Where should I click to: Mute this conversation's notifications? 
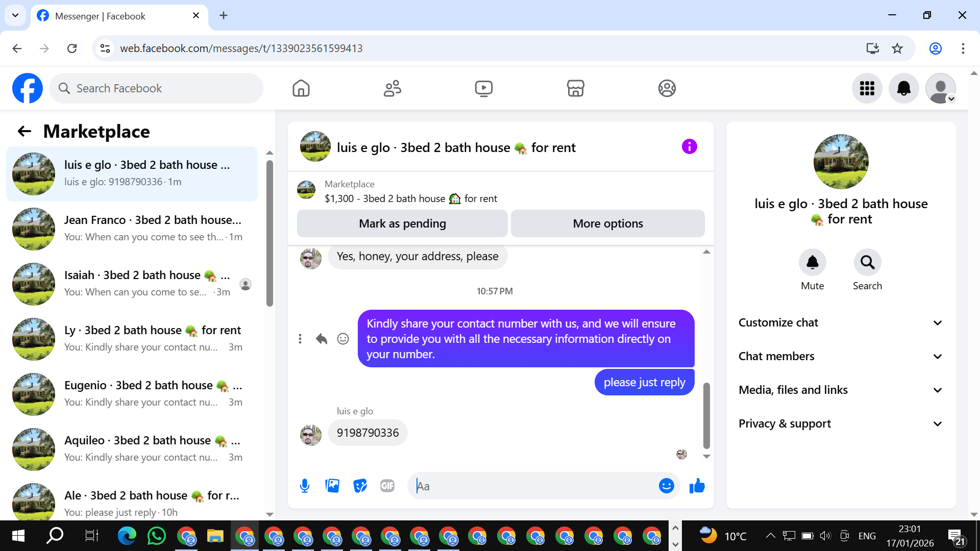point(812,263)
